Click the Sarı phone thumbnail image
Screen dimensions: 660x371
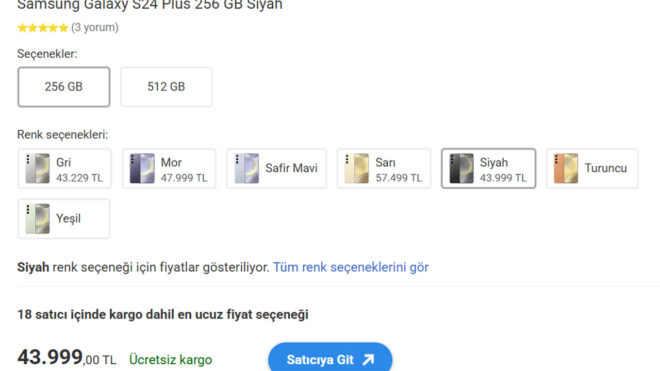[x=357, y=168]
